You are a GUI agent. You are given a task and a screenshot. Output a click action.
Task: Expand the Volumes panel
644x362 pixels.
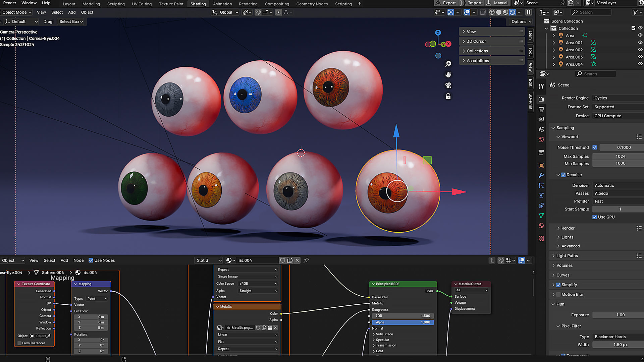pyautogui.click(x=565, y=265)
